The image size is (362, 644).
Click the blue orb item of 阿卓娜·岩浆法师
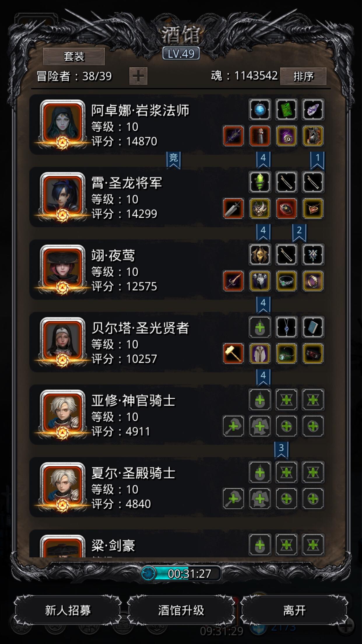click(x=260, y=110)
